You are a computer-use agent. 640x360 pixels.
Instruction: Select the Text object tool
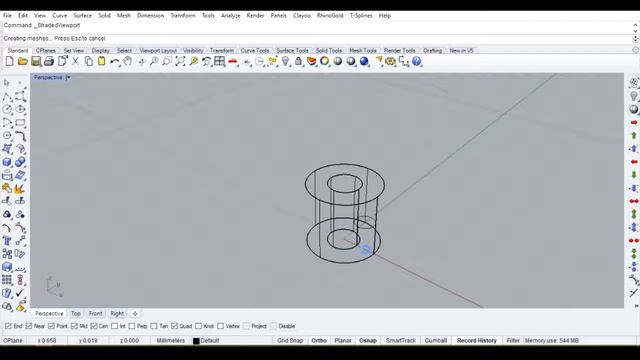pos(7,241)
